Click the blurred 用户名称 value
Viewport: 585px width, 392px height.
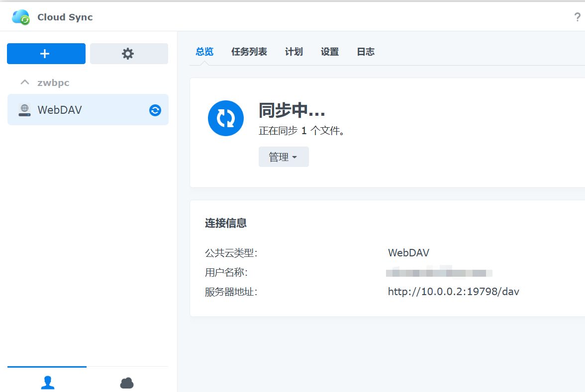pyautogui.click(x=439, y=273)
